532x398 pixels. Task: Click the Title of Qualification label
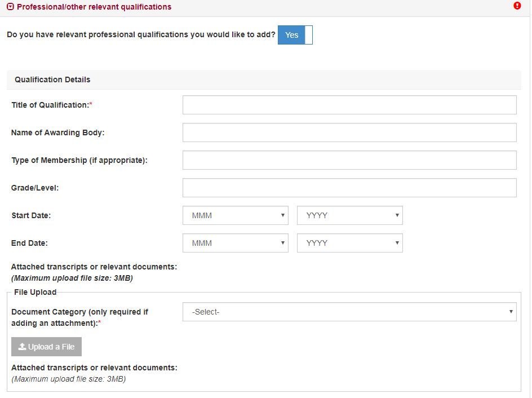(x=52, y=105)
